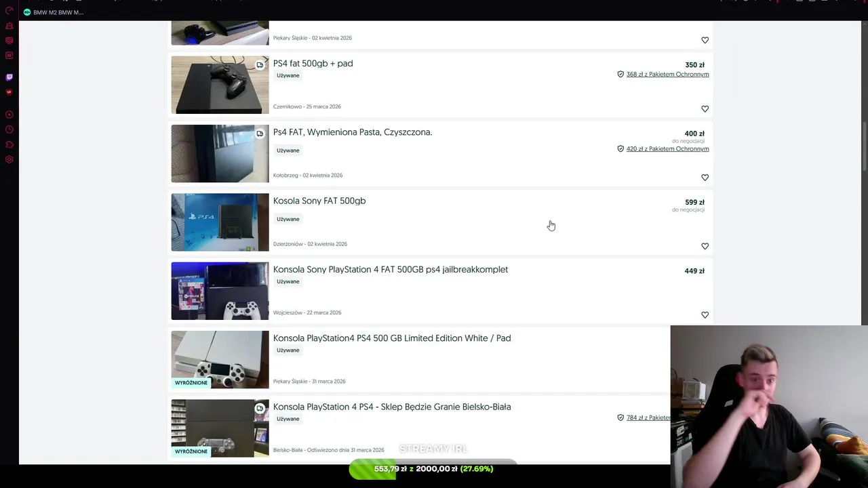Click WYRÓŻNIONE badge on Limited Edition White listing

(191, 383)
